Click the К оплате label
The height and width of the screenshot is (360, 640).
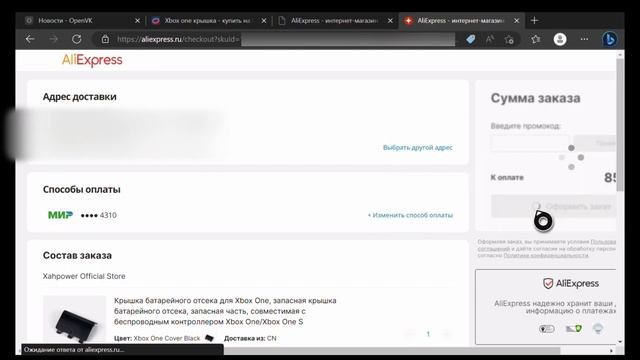click(507, 178)
